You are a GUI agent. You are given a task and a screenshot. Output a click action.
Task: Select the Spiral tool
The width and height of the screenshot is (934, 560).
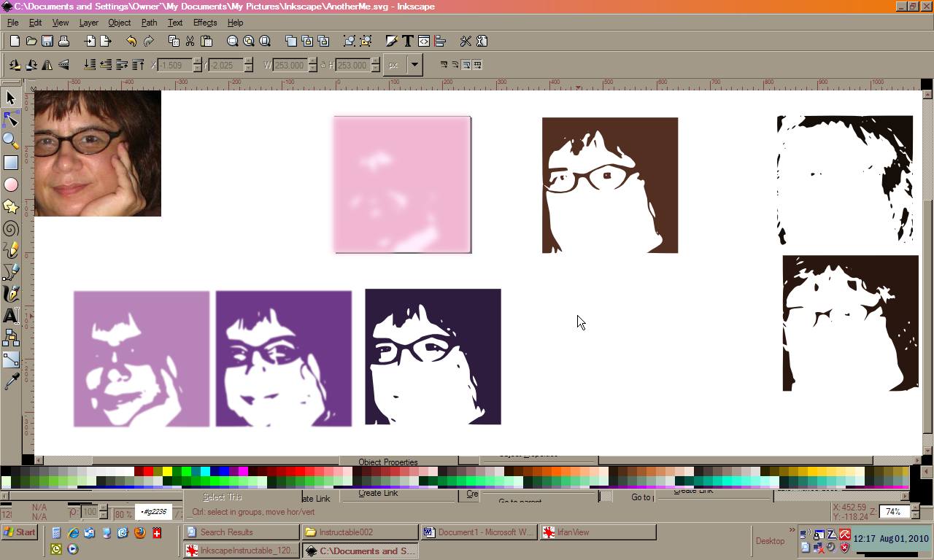pos(11,228)
